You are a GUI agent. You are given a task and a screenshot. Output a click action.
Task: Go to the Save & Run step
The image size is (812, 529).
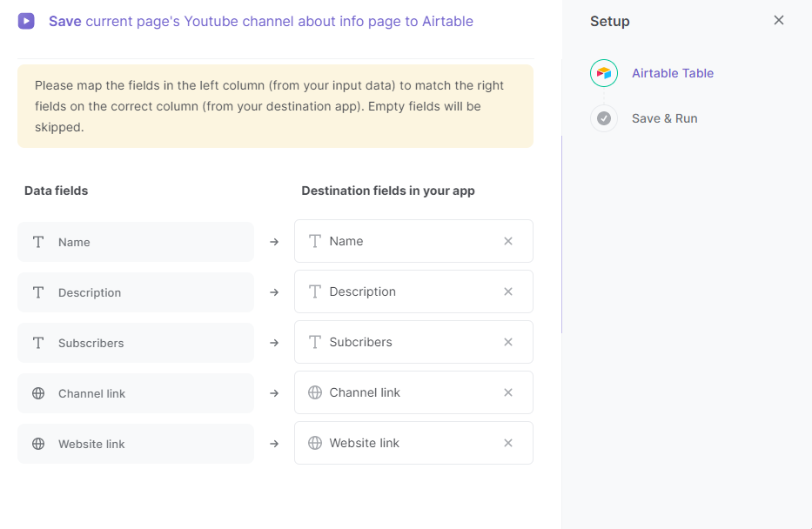pyautogui.click(x=664, y=118)
